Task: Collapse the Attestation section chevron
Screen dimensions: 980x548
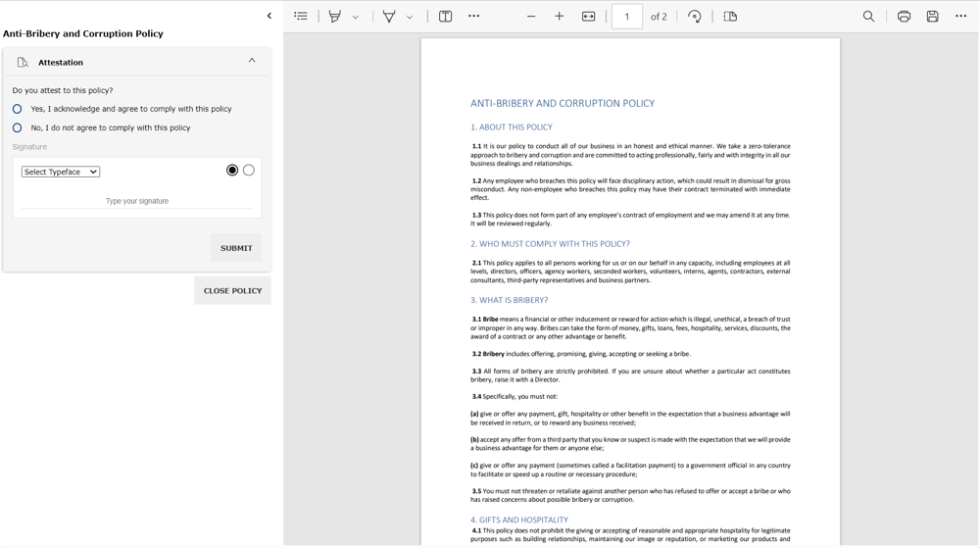Action: 252,61
